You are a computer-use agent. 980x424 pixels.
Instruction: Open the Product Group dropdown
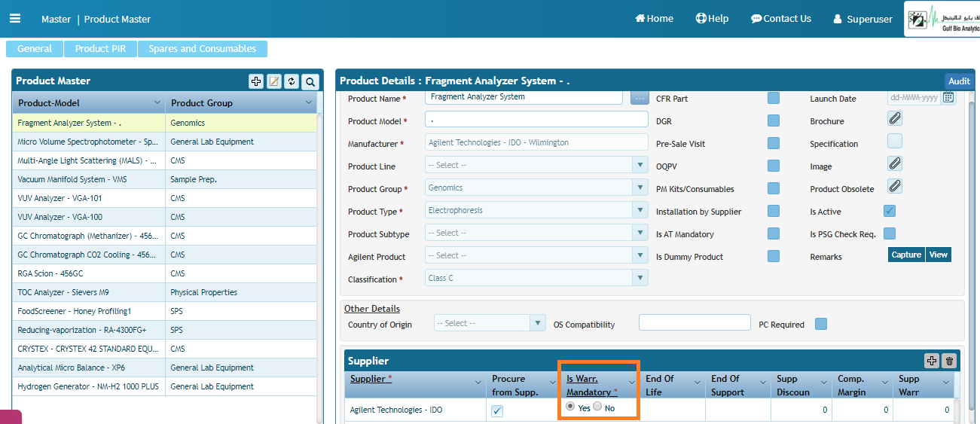point(640,188)
